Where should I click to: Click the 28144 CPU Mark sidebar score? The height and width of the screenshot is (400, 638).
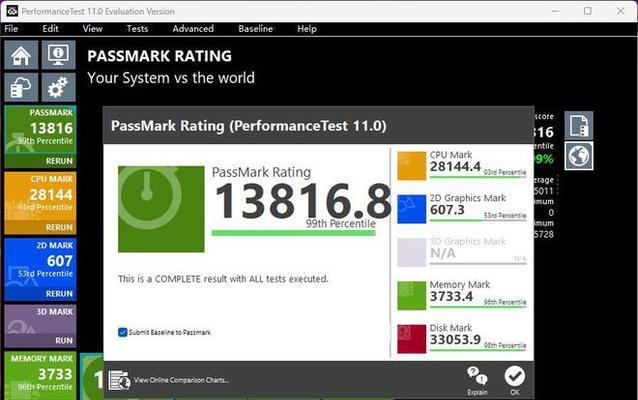click(x=51, y=195)
